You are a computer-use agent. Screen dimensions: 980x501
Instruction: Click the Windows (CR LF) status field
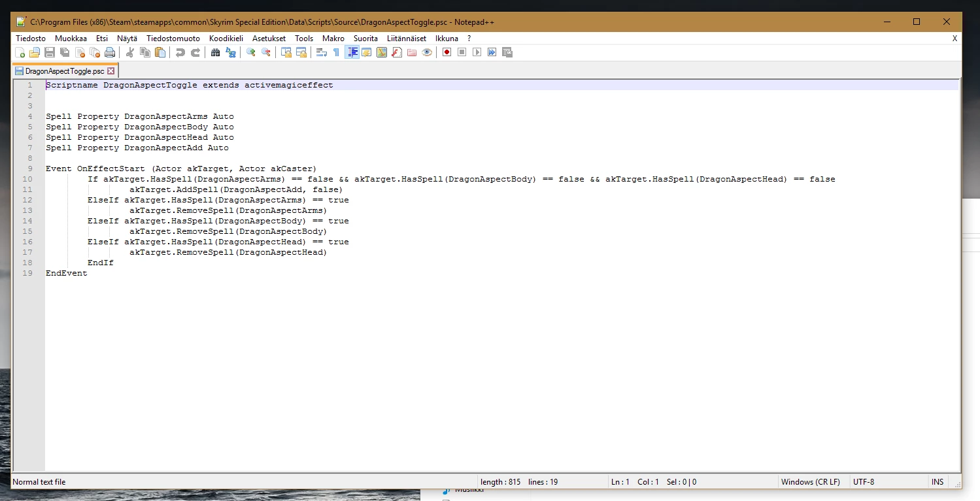tap(811, 482)
